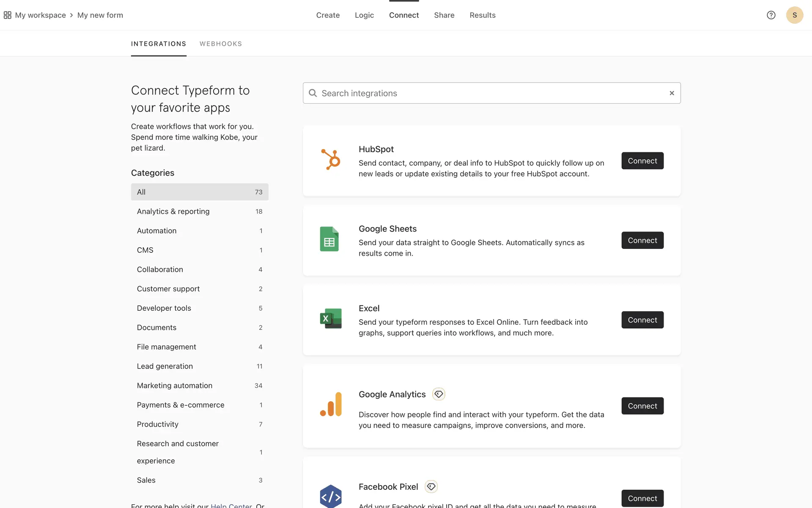This screenshot has height=508, width=812.
Task: Click the HubSpot logo icon
Action: point(331,160)
